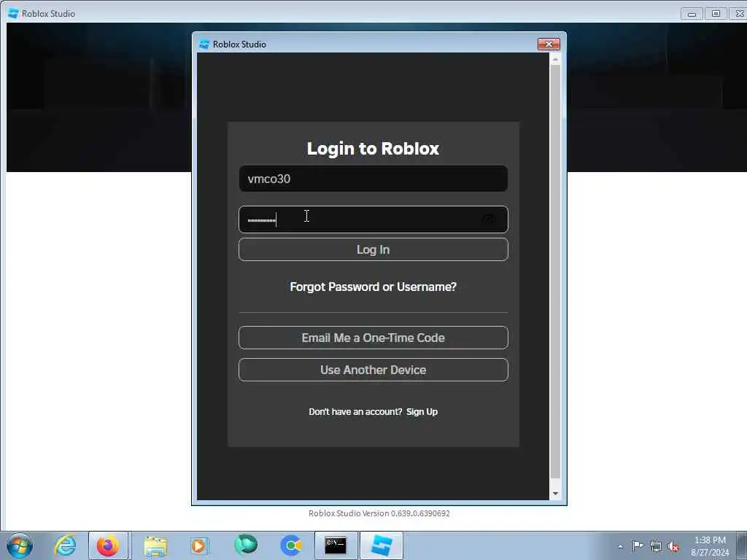Click the Roblox Studio Version 0.639.0.6390692 text

379,513
